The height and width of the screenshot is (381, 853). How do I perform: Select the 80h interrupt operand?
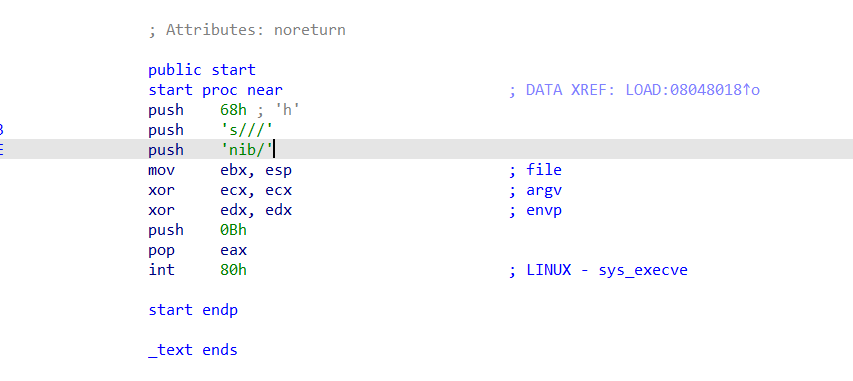233,270
